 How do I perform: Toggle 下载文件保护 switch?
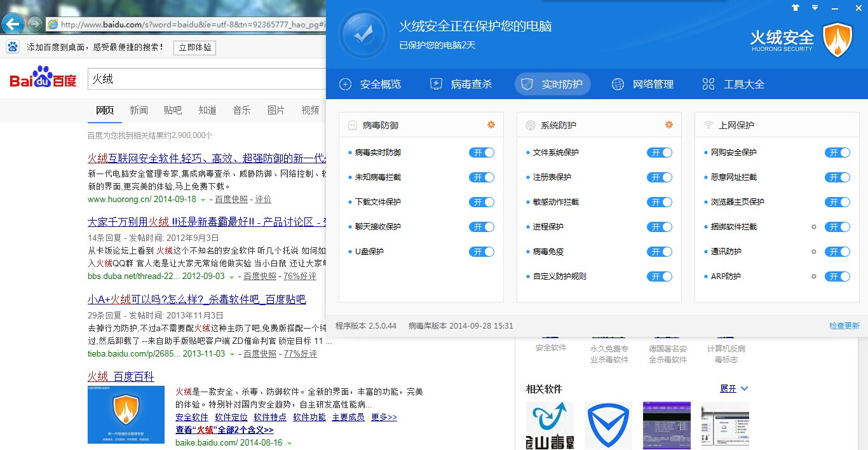pos(482,202)
